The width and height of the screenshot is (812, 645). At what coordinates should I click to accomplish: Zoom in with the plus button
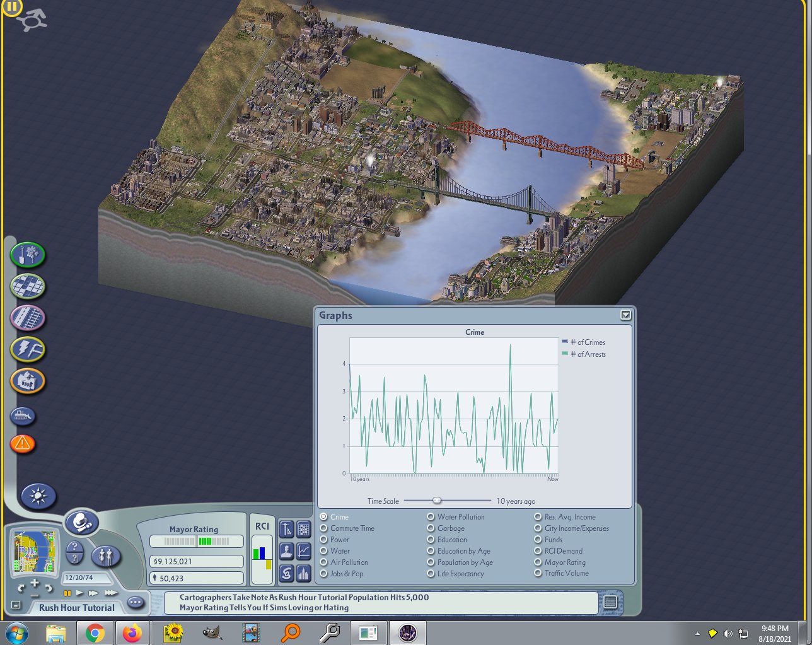tap(35, 583)
